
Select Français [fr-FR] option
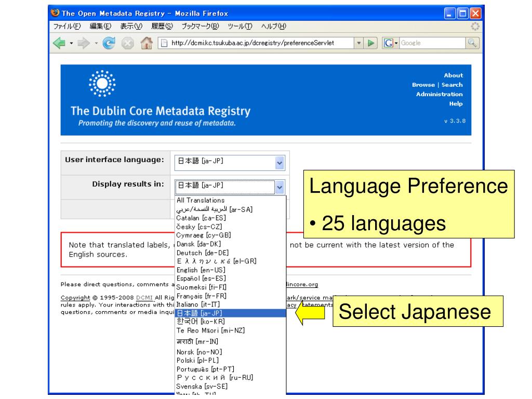(230, 296)
